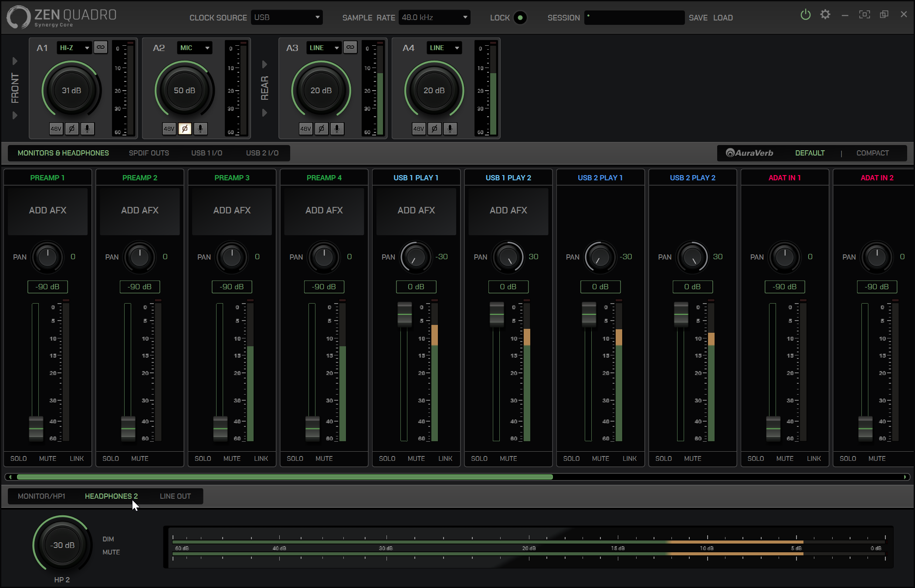Open the USB 1 I/O tab
Image resolution: width=915 pixels, height=588 pixels.
click(207, 153)
